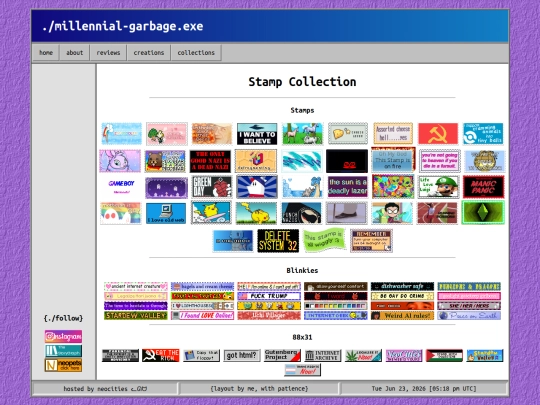Click the footer date and time text
The width and height of the screenshot is (540, 405).
(x=424, y=388)
